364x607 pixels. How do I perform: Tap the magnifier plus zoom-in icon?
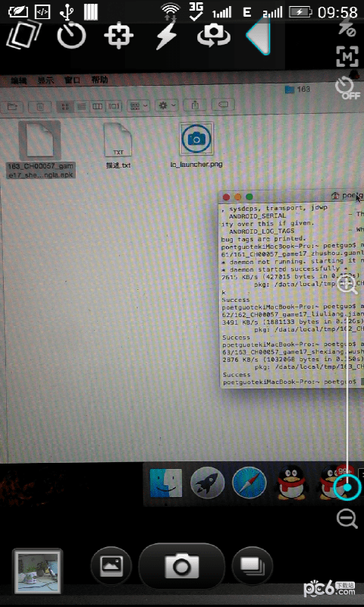[347, 285]
